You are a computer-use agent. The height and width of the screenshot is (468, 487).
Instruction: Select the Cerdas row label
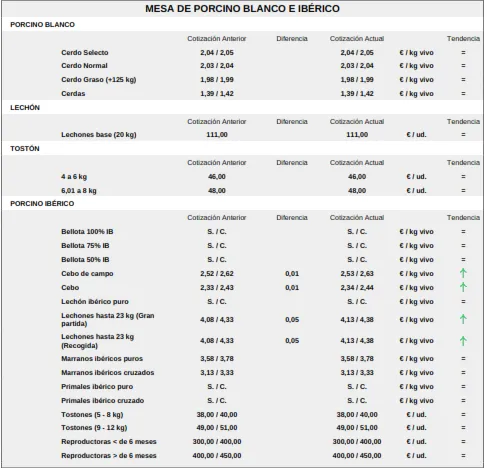(x=73, y=94)
